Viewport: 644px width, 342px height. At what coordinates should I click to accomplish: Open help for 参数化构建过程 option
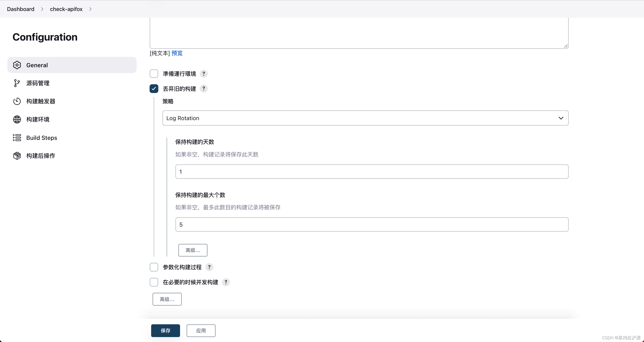click(x=209, y=267)
